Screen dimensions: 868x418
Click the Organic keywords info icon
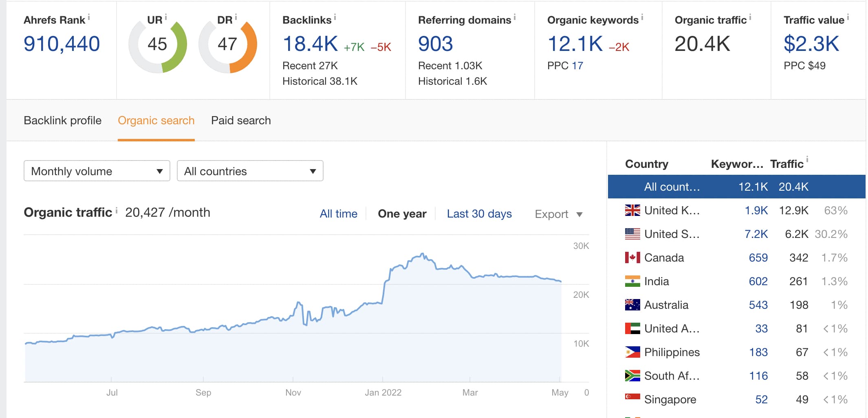[642, 17]
